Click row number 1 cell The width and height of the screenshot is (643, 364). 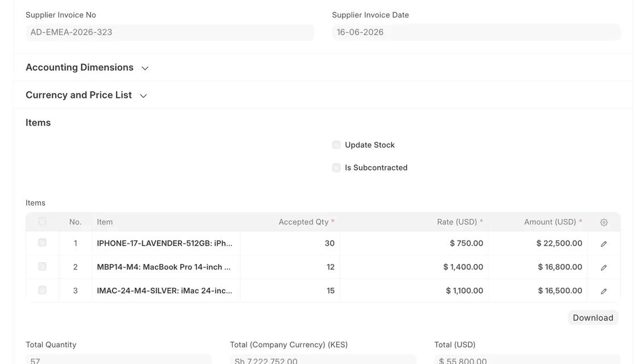point(76,243)
